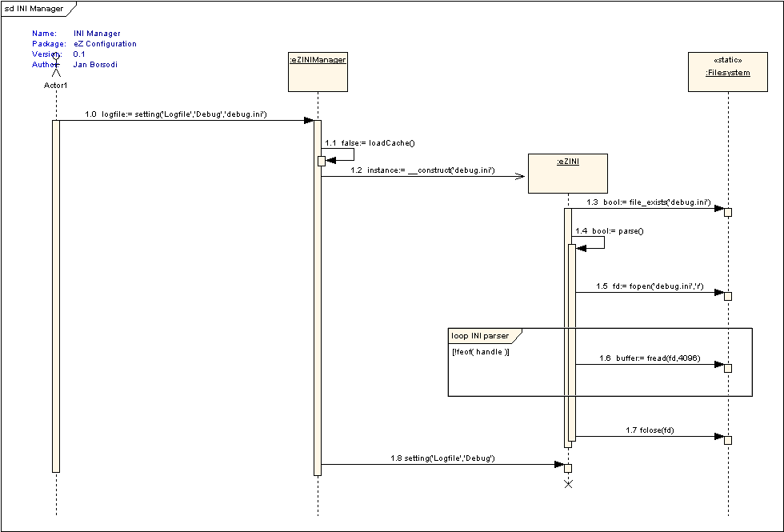Select the [!feof( handle )] guard condition

[480, 352]
